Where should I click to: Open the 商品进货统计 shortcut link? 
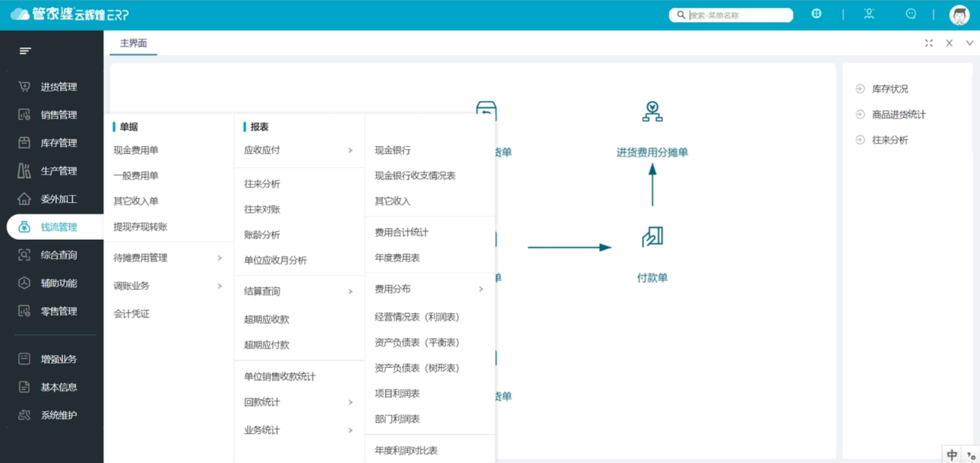[x=899, y=114]
